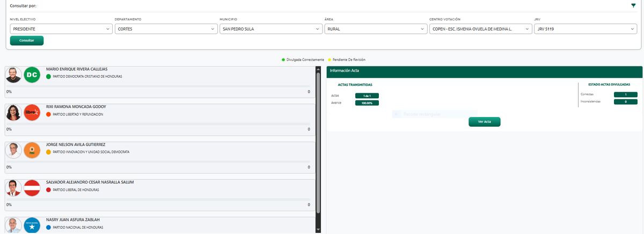This screenshot has width=644, height=234.
Task: Click SALVADOR ALEJANDRO CESAR NASRALLA SALUM name
Action: pyautogui.click(x=90, y=182)
